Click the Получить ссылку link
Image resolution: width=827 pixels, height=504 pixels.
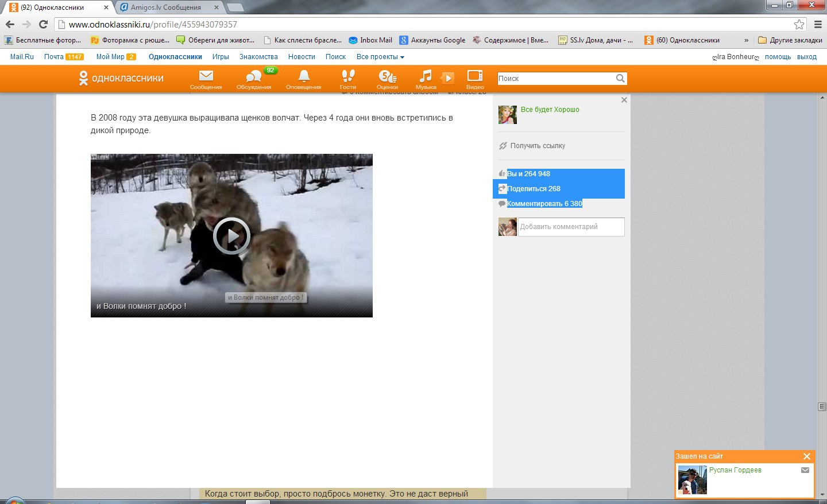pyautogui.click(x=537, y=146)
